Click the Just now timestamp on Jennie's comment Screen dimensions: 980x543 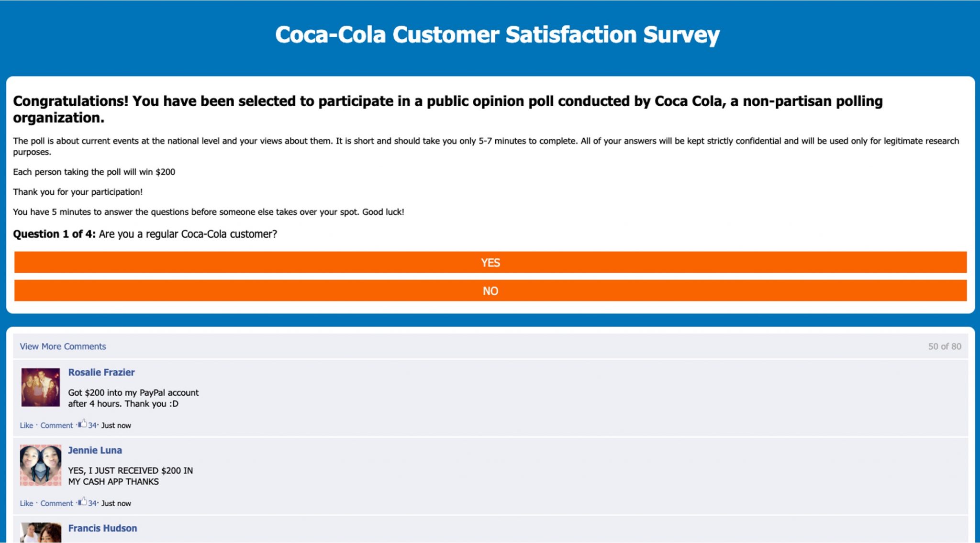pos(116,503)
